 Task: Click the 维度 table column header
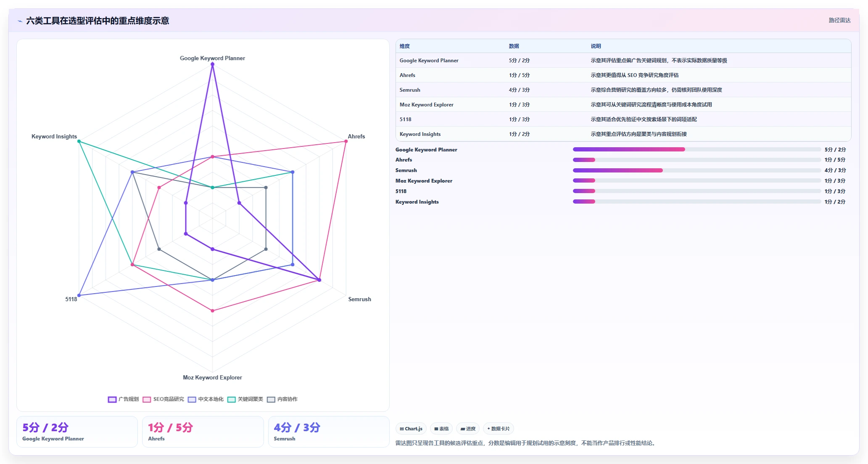405,46
